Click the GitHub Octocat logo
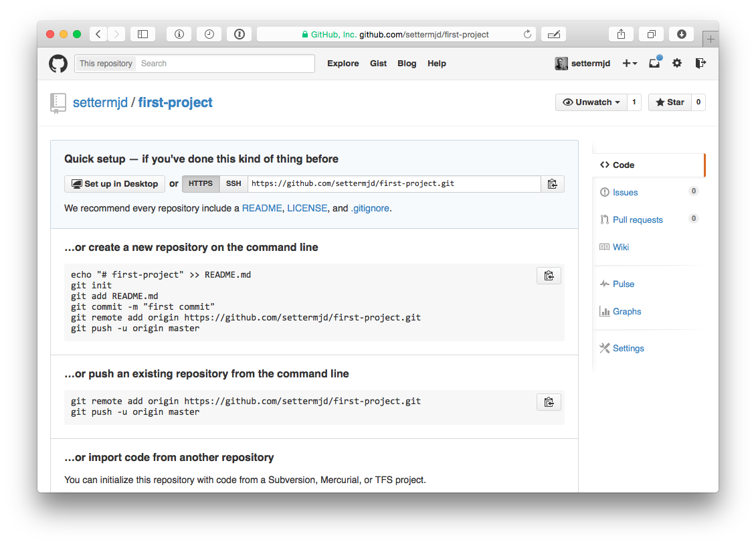This screenshot has height=546, width=756. point(58,64)
